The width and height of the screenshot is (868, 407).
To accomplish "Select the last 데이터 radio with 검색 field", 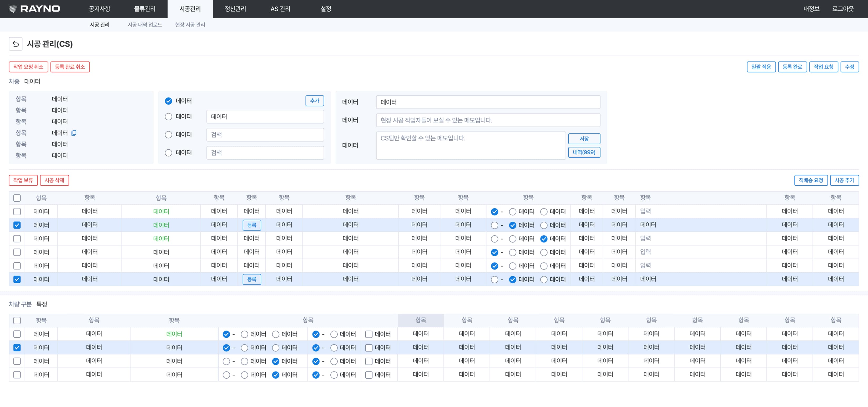I will 169,152.
